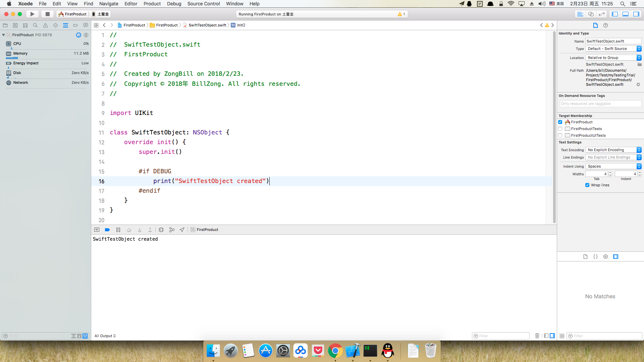
Task: Show the Quick Help inspector
Action: click(x=605, y=25)
